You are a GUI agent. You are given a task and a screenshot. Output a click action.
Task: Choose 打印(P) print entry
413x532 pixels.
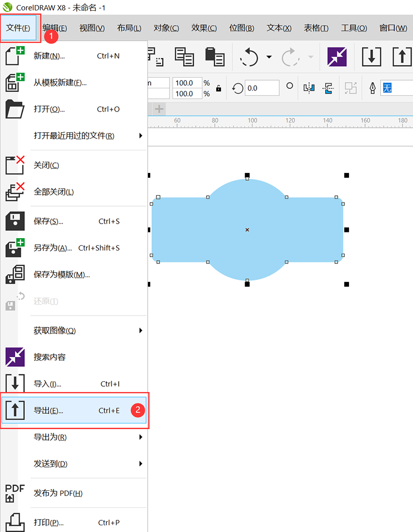[x=74, y=523]
